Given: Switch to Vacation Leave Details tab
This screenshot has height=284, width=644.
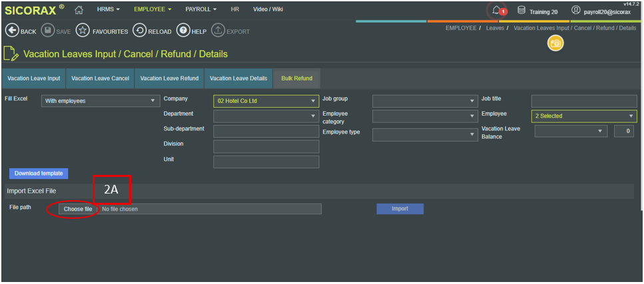Looking at the screenshot, I should (238, 78).
